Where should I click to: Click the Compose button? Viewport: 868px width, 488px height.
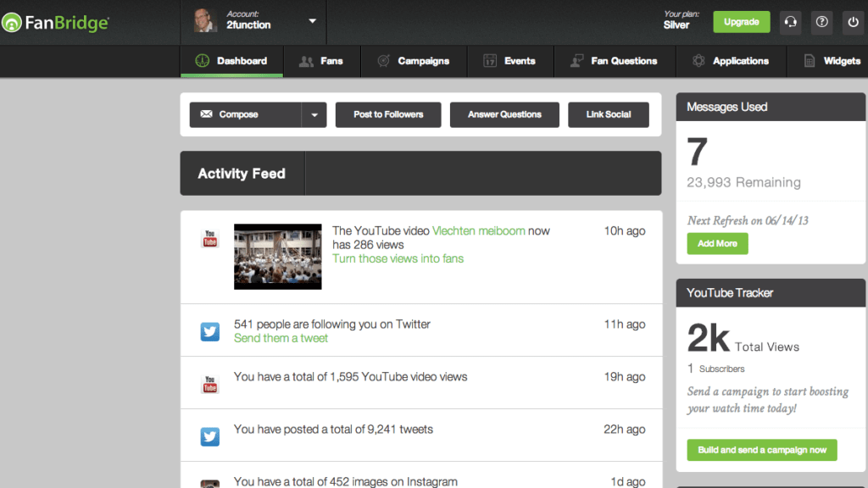(245, 114)
